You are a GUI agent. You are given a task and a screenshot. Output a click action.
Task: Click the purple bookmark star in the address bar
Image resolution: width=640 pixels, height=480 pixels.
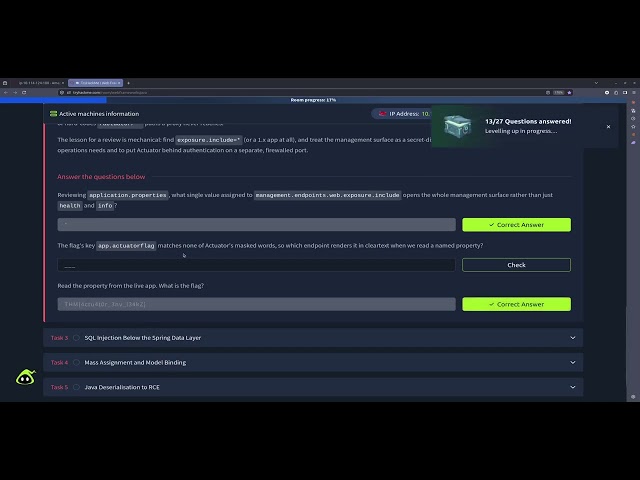[569, 93]
